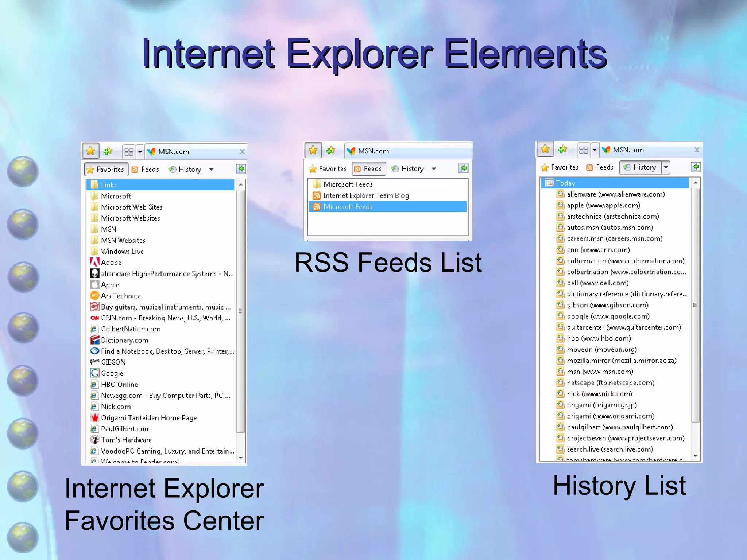The image size is (747, 560).
Task: Open VoodooPC Gaming favorite
Action: 160,451
